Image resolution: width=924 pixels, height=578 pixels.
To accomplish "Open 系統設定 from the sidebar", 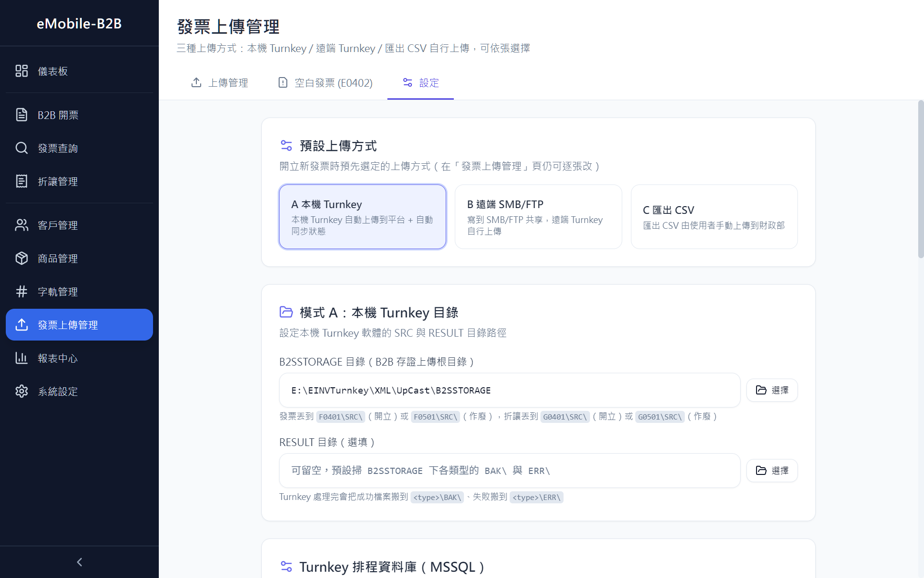I will pyautogui.click(x=79, y=391).
